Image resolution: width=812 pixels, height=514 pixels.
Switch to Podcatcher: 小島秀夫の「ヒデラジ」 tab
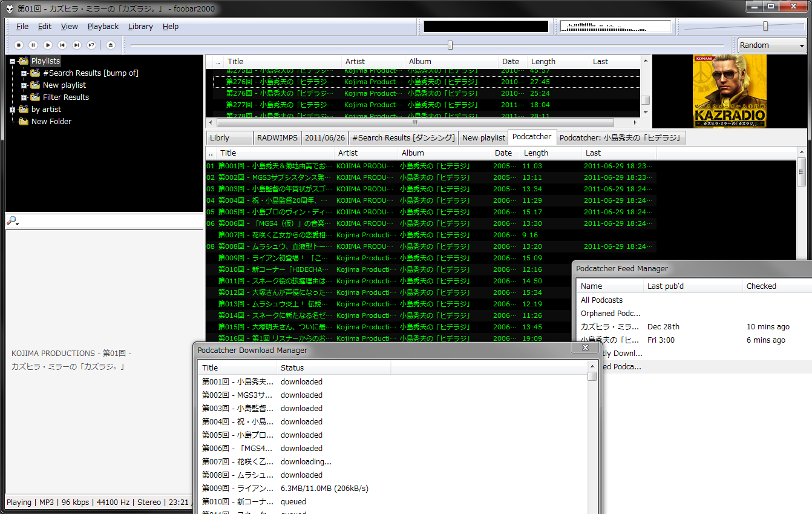621,138
